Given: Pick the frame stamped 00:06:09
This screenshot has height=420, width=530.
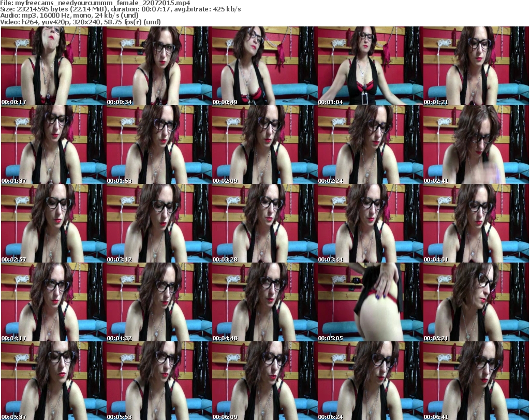Looking at the screenshot, I should [264, 381].
